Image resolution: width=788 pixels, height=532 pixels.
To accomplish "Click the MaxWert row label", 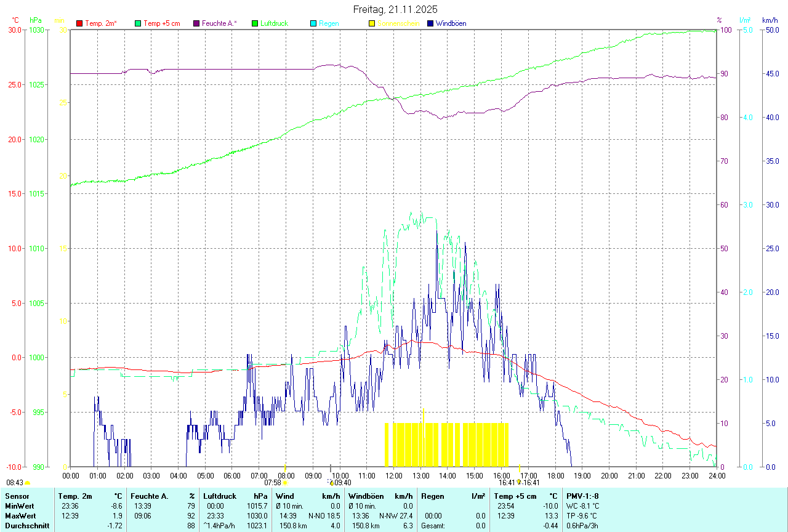I will tap(20, 516).
